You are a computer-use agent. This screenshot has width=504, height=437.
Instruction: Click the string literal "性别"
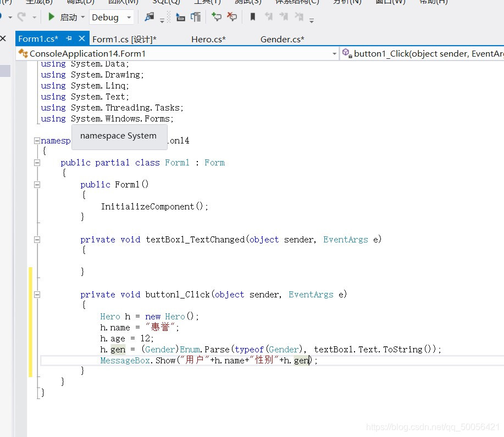click(264, 360)
